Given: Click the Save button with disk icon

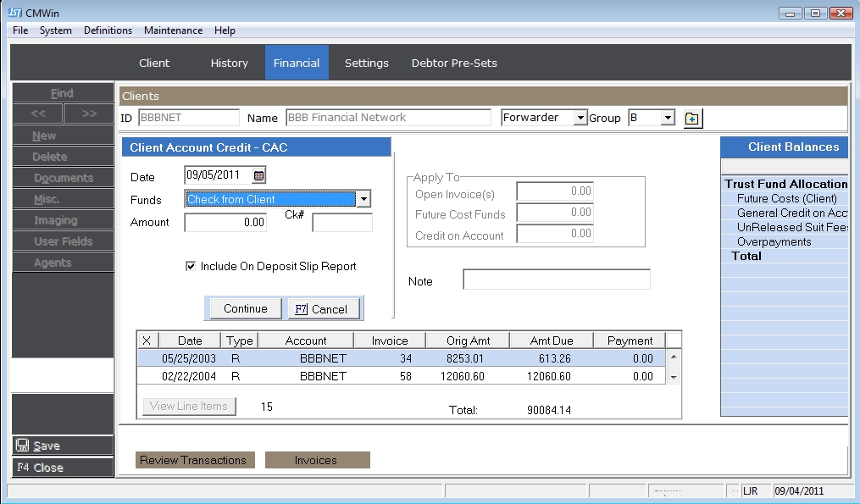Looking at the screenshot, I should [63, 446].
